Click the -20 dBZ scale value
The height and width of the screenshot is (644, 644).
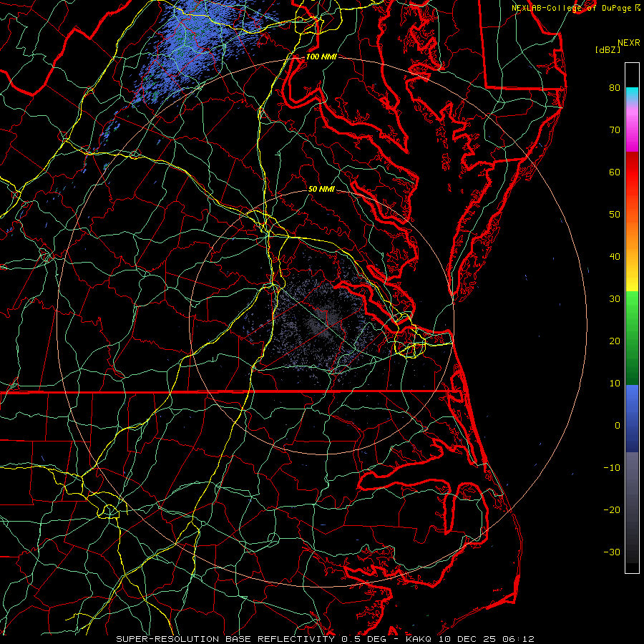pos(612,510)
